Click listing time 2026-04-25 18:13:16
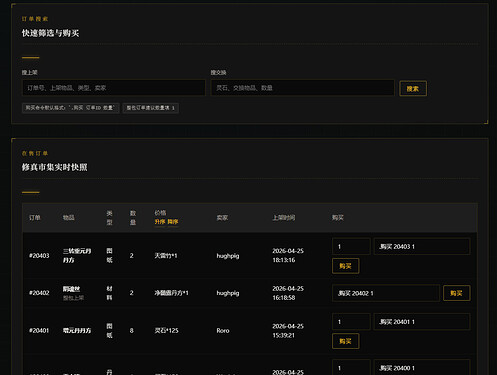 [288, 255]
